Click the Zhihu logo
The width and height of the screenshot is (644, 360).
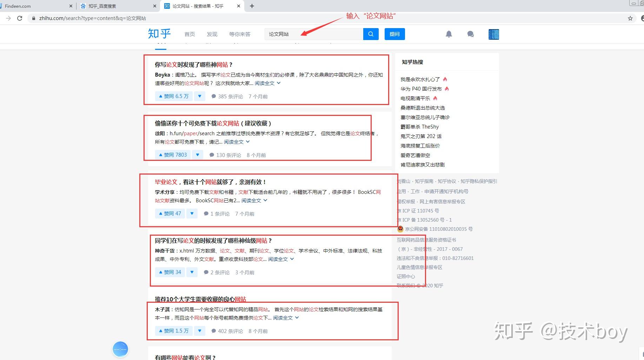tap(159, 34)
